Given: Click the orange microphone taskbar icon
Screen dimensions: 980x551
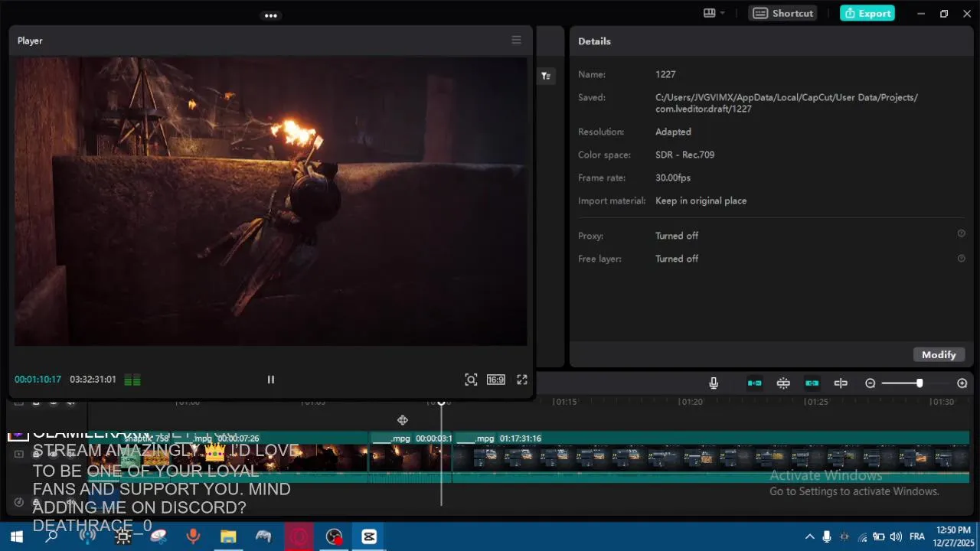Looking at the screenshot, I should pos(193,536).
